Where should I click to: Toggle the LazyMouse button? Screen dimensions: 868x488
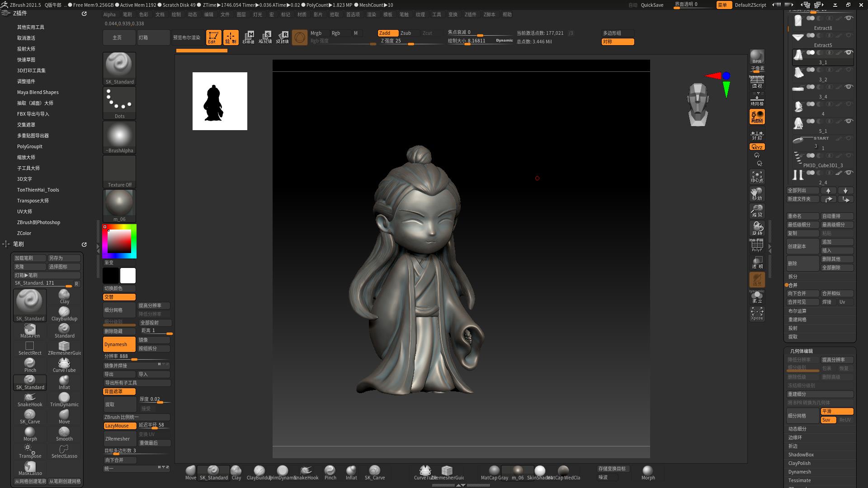tap(119, 426)
